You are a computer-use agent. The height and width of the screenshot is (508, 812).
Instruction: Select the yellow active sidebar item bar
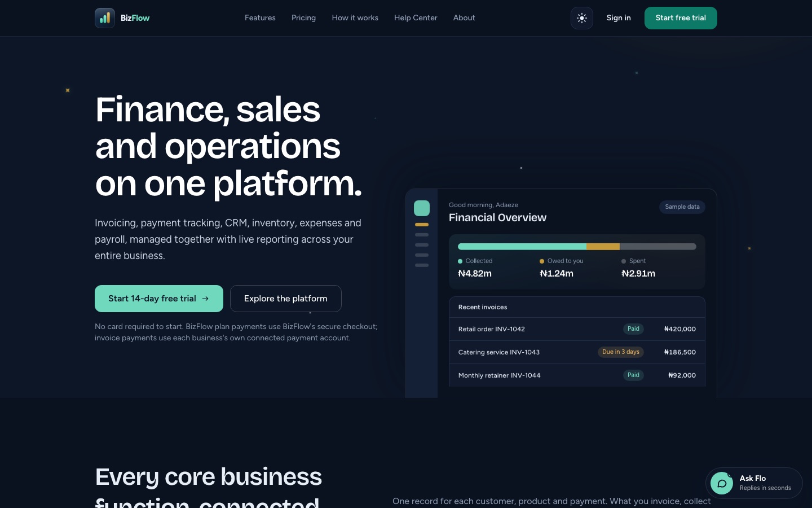(422, 225)
